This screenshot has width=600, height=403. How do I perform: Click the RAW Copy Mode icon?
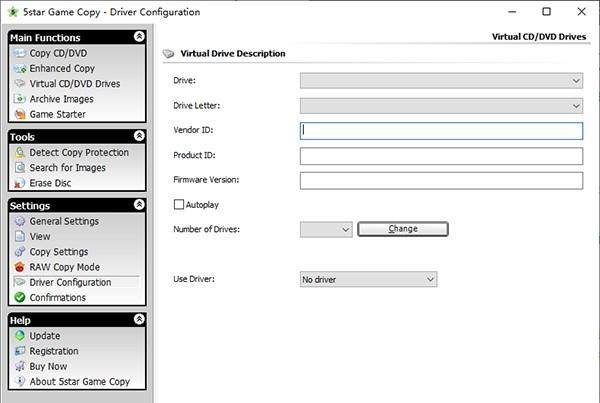coord(20,267)
